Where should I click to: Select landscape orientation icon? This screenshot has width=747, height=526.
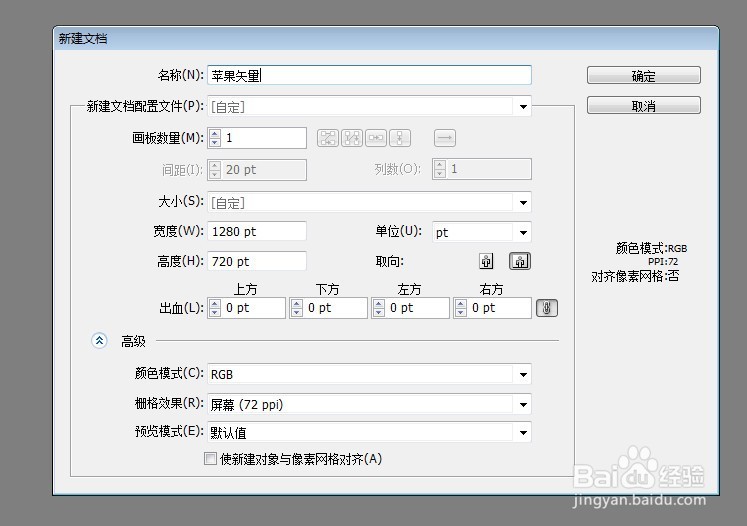tap(520, 261)
